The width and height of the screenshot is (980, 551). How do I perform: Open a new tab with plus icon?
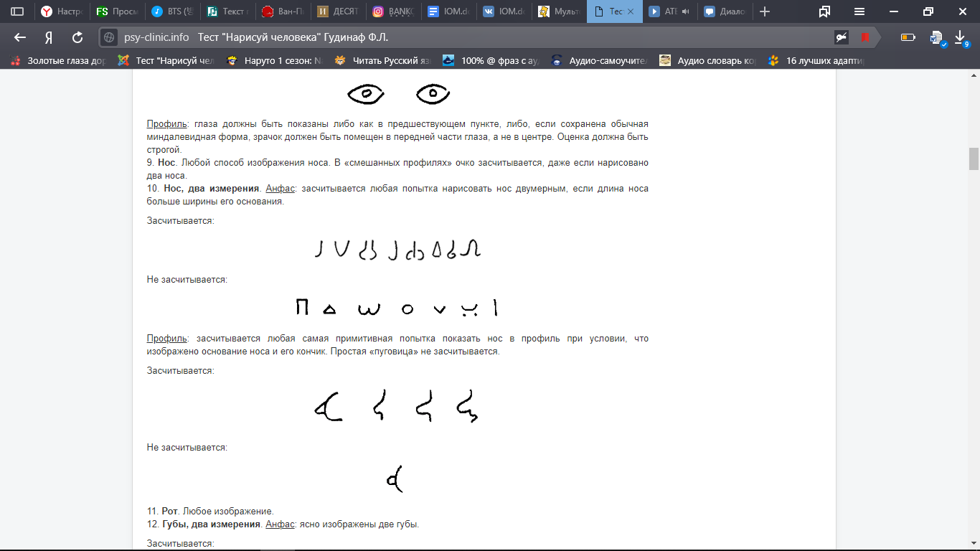765,11
